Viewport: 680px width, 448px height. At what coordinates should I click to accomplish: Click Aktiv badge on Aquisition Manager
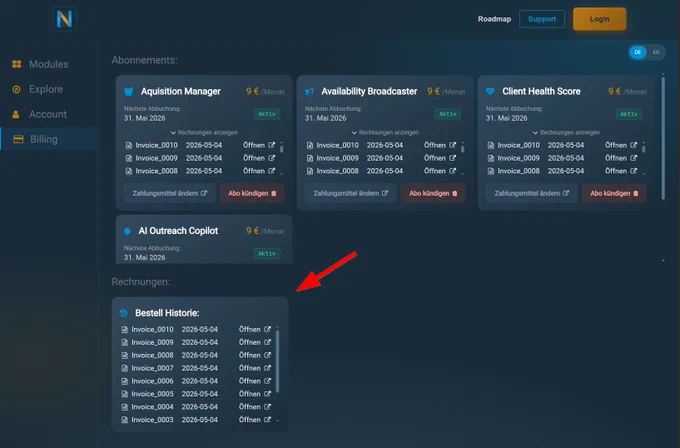267,114
